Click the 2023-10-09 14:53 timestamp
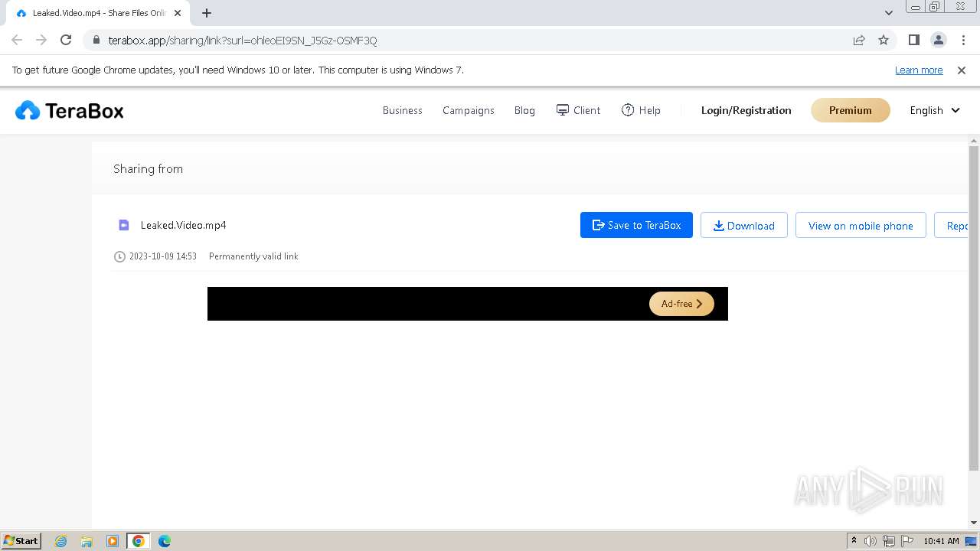The image size is (980, 551). [x=163, y=256]
